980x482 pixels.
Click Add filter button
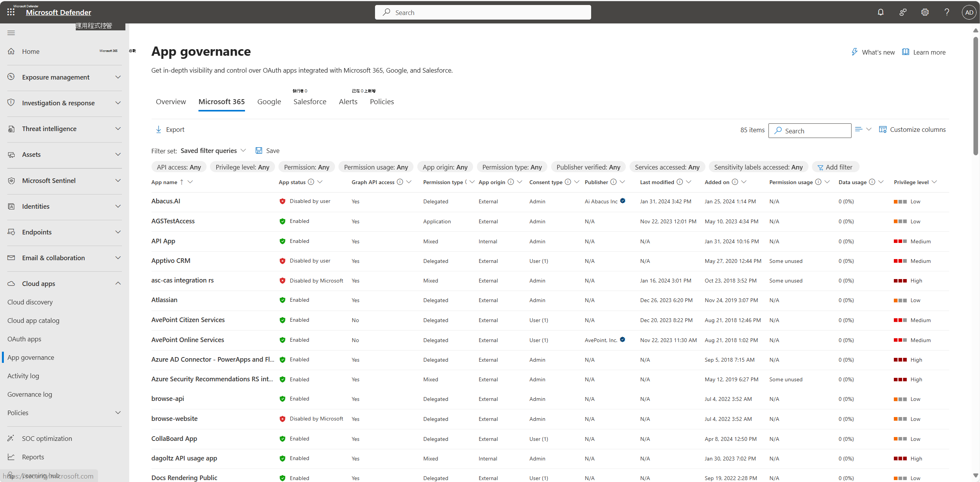coord(835,167)
